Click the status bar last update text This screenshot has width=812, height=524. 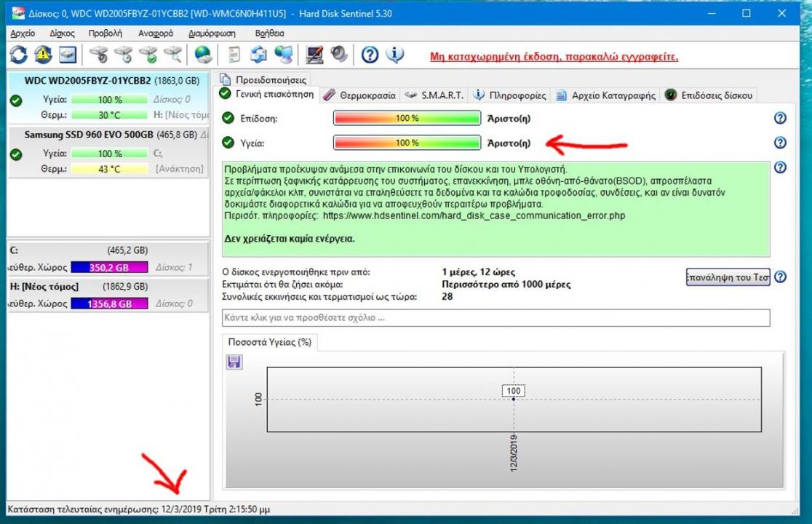point(139,509)
